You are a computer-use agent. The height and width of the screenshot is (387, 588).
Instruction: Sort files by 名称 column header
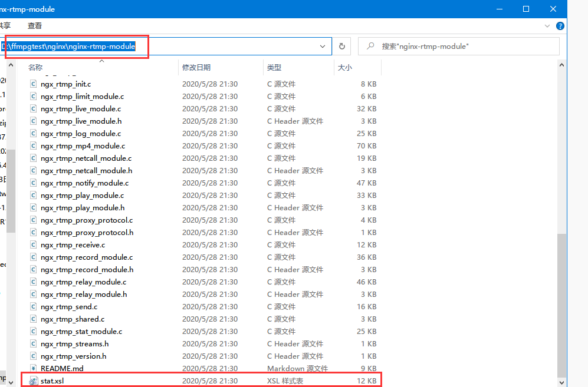[x=35, y=67]
